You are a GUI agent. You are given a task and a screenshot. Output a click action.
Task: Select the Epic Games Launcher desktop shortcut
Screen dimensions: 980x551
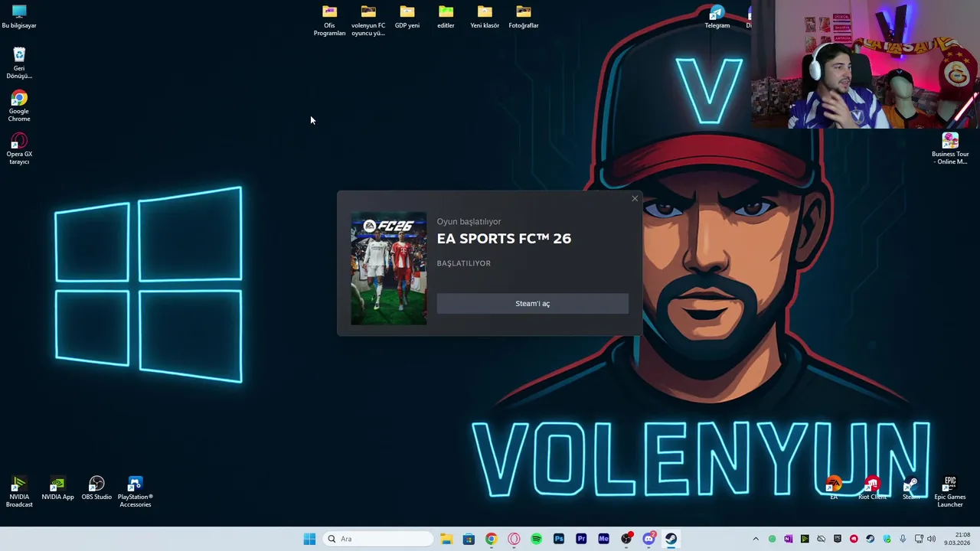pyautogui.click(x=950, y=491)
